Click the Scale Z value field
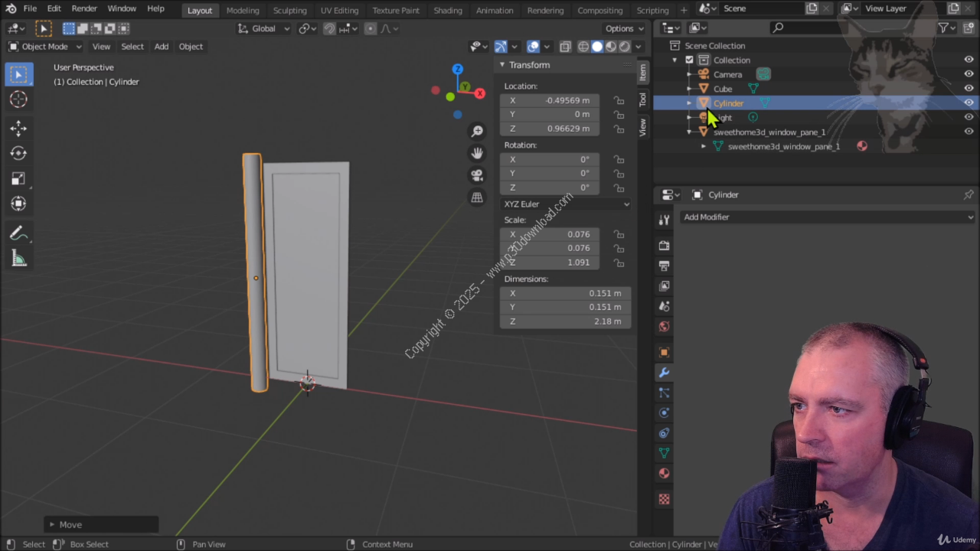 (550, 262)
